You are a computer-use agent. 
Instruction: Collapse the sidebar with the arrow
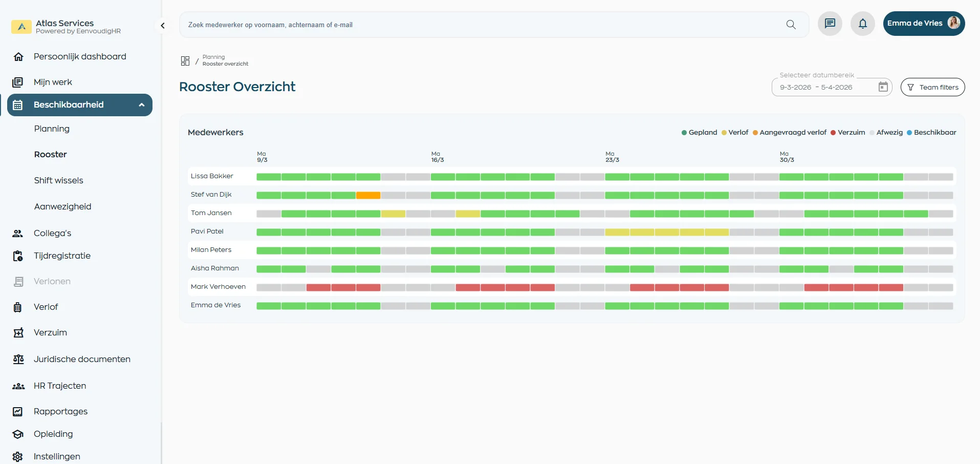(x=162, y=26)
